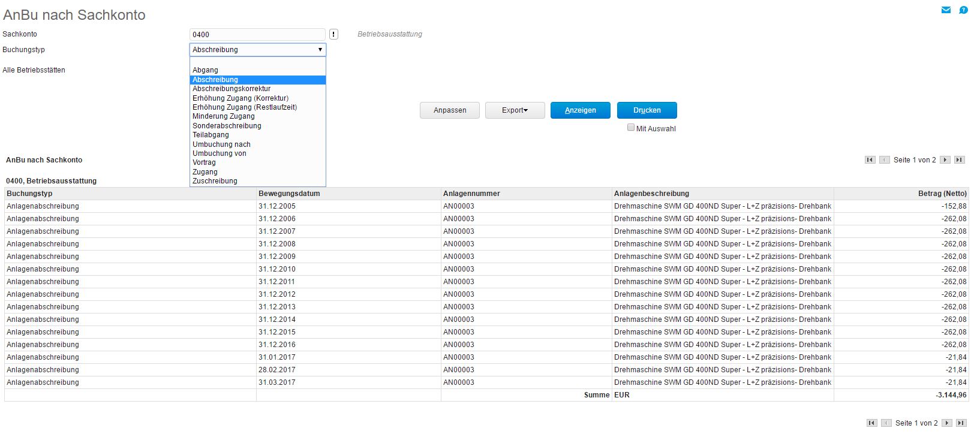Open the help question mark icon
This screenshot has height=434, width=980.
[x=963, y=10]
